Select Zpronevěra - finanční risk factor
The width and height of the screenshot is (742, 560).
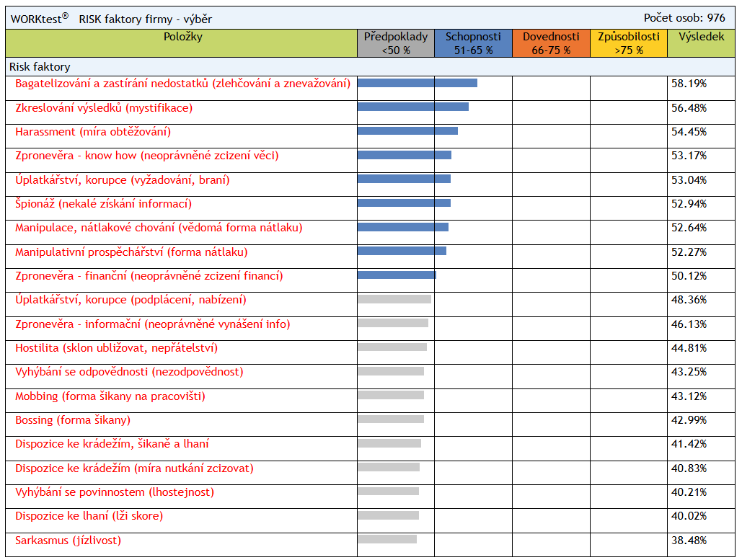point(149,276)
